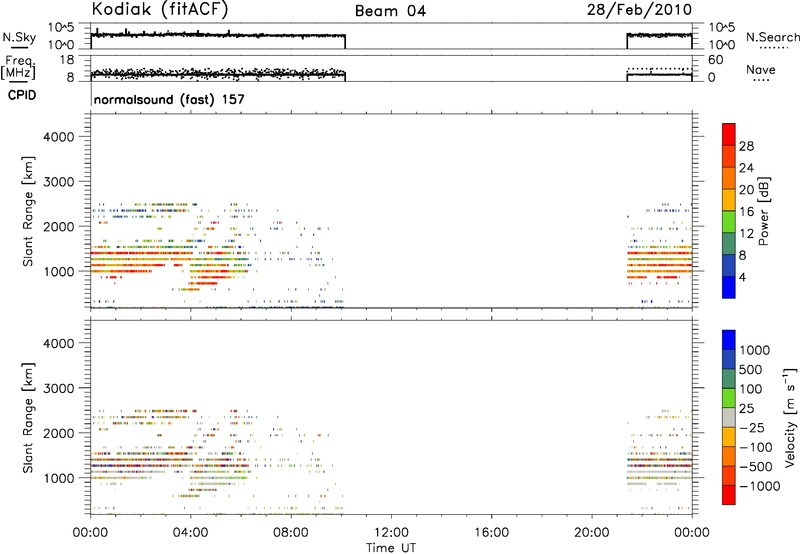Pick the Power colorbar segment between 16 and 20
This screenshot has height=554, width=800.
[729, 200]
